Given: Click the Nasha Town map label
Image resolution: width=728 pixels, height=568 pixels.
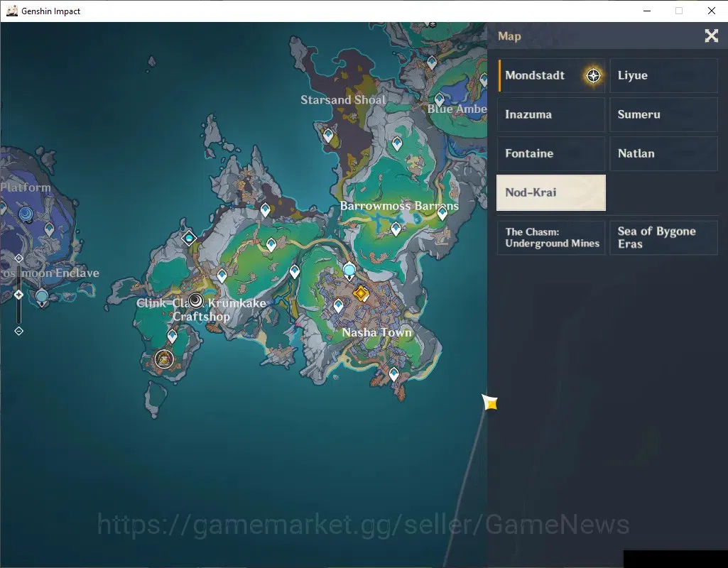Looking at the screenshot, I should 376,332.
